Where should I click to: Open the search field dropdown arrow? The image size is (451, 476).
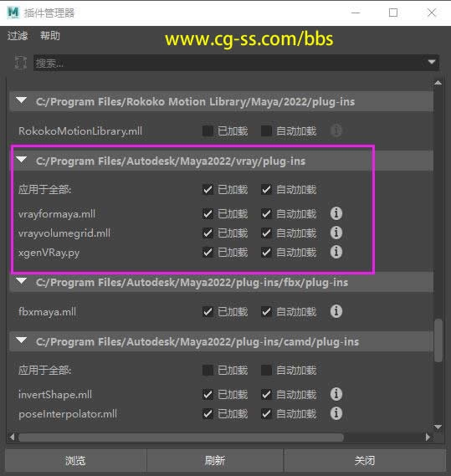pos(432,62)
